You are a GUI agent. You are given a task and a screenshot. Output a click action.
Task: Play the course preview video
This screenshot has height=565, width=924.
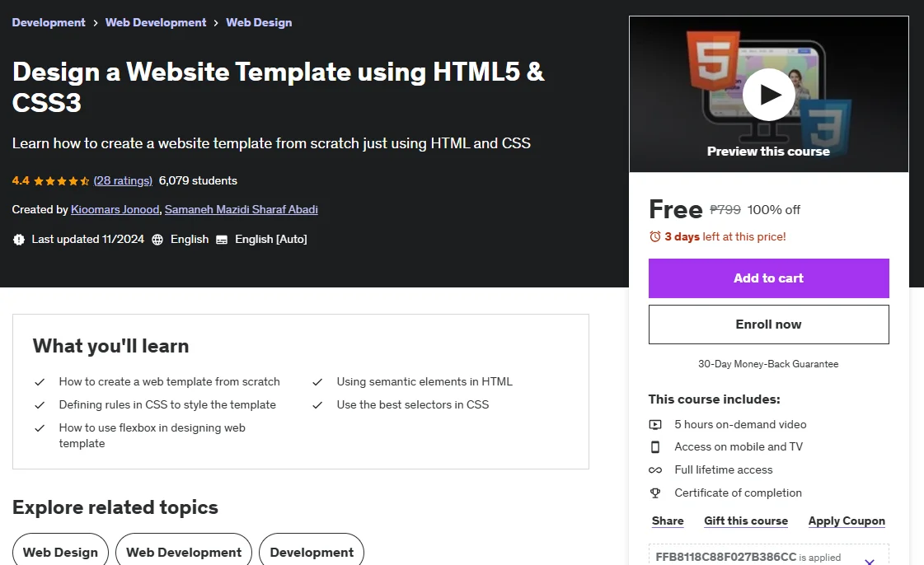click(769, 94)
